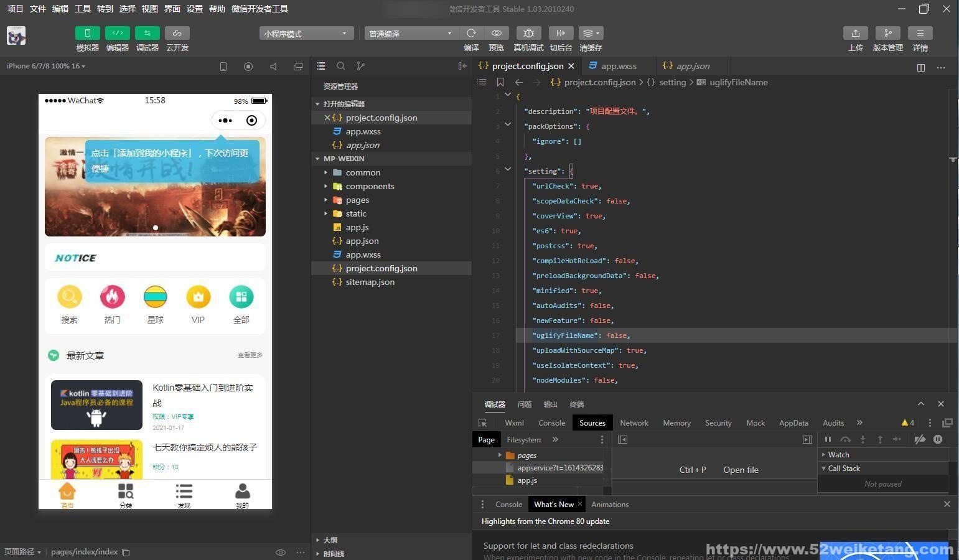Click the compile refresh icon in toolbar
959x560 pixels.
(471, 33)
